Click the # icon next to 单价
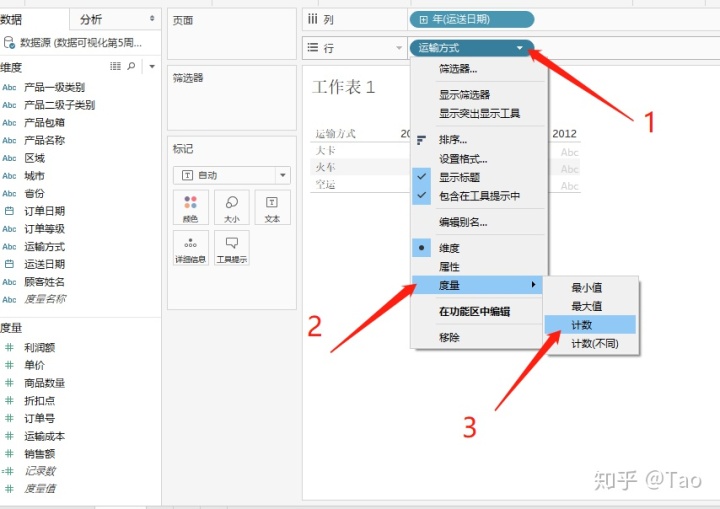Screen dimensions: 720x509 (9, 365)
